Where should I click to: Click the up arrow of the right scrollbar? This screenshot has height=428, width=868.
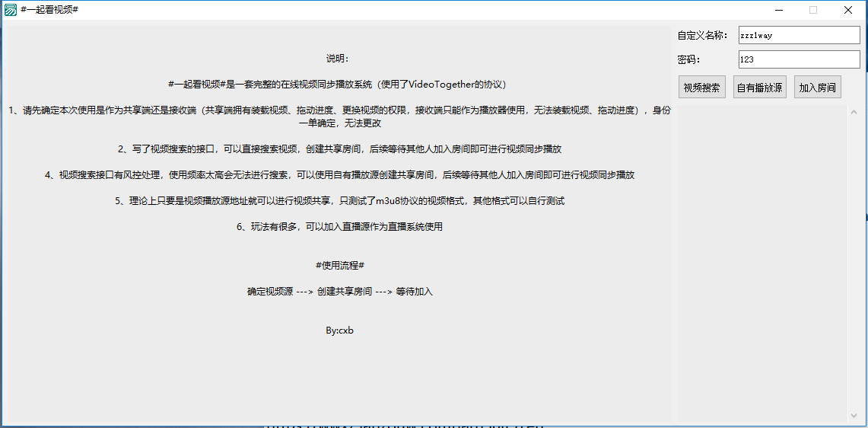coord(853,111)
